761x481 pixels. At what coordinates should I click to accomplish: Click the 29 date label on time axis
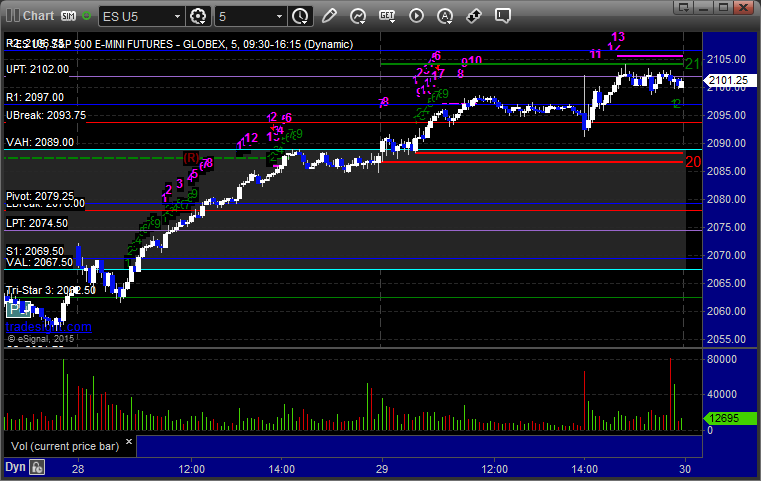coord(382,469)
